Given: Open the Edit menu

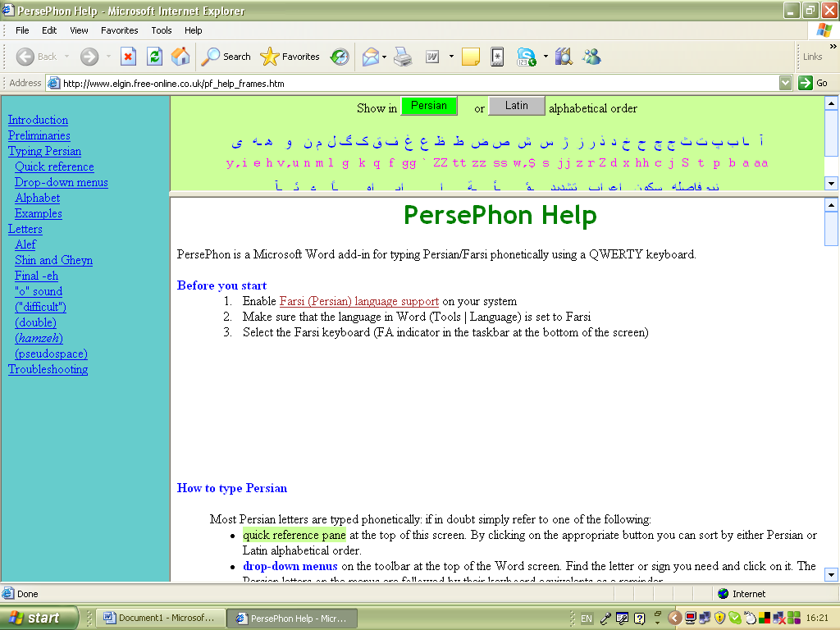Looking at the screenshot, I should tap(49, 30).
